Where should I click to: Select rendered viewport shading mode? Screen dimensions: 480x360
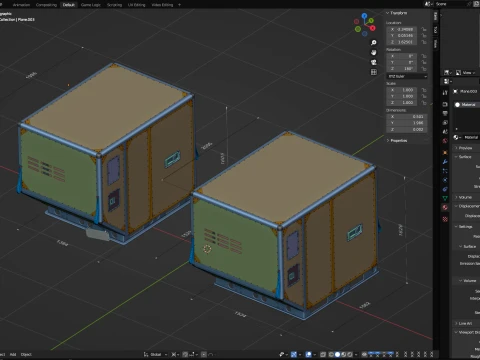(x=349, y=354)
